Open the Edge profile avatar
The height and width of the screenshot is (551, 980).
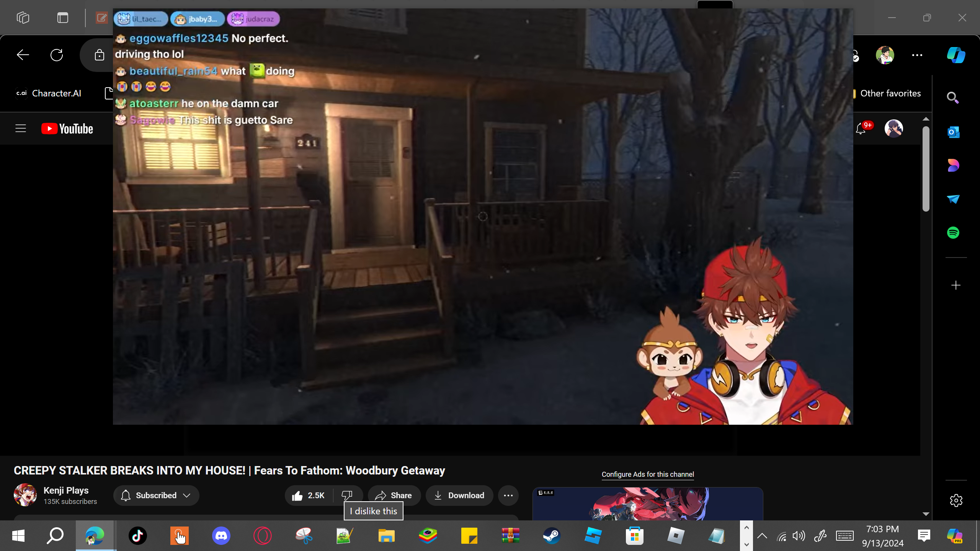[x=885, y=55]
